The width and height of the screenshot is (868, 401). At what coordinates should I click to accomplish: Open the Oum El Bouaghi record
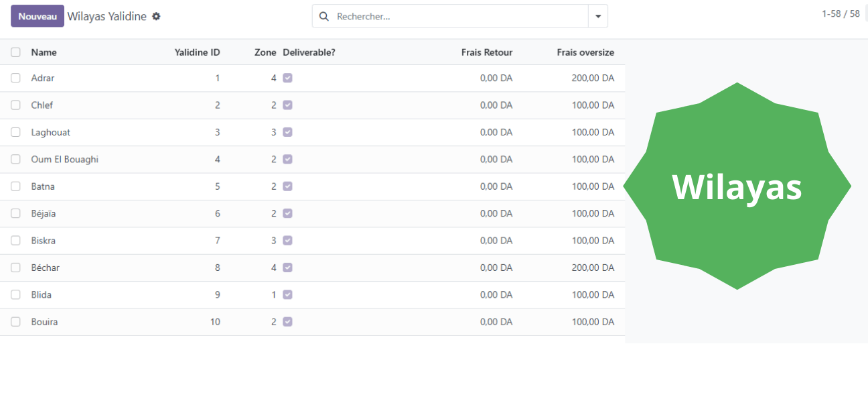click(65, 160)
